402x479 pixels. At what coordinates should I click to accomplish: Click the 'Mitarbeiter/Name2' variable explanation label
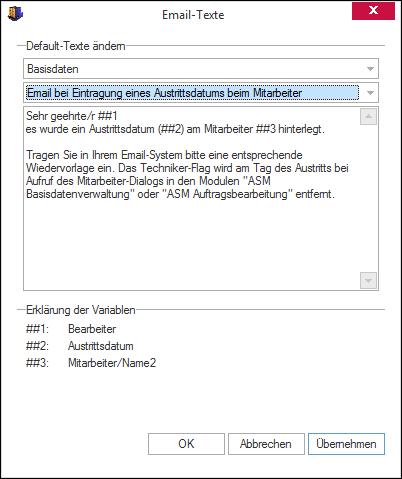click(112, 363)
